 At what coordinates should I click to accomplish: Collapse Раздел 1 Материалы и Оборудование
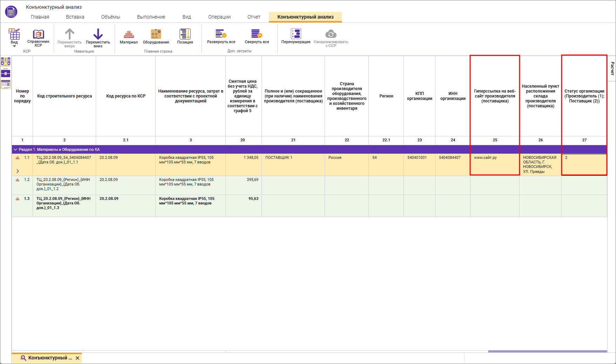(15, 149)
